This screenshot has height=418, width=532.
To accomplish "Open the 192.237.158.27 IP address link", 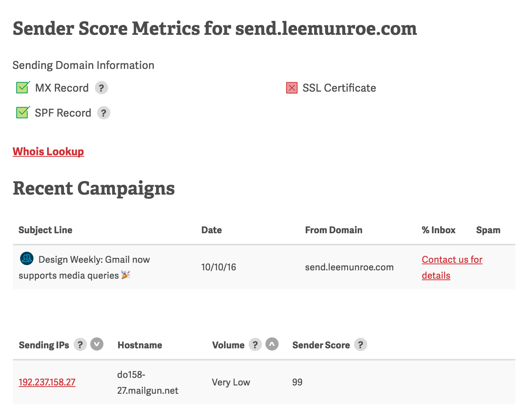I will pos(47,382).
